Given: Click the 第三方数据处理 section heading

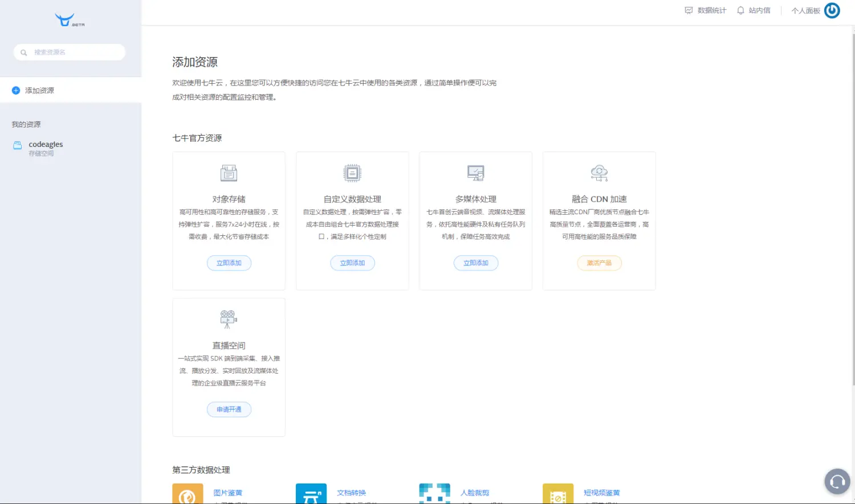Looking at the screenshot, I should 201,470.
